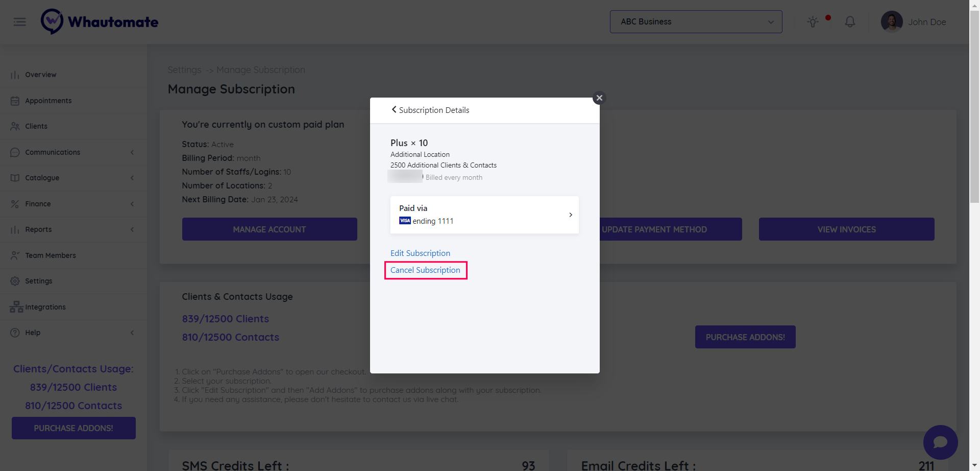Screen dimensions: 980x471
Task: Click the hamburger menu icon
Action: tap(19, 22)
